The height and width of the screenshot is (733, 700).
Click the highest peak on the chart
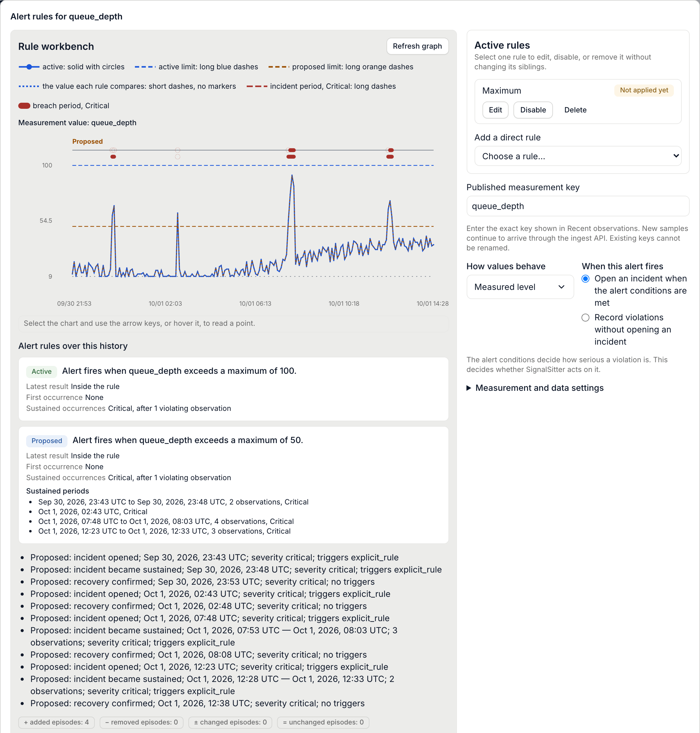292,175
